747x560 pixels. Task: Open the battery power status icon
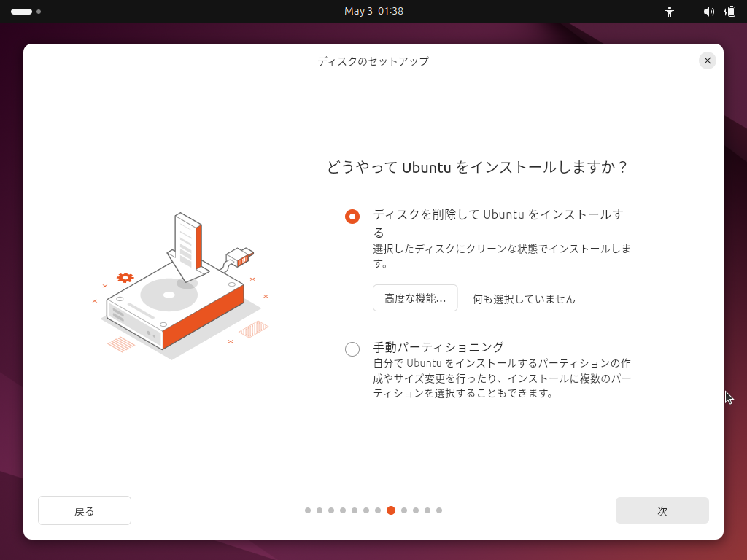pyautogui.click(x=729, y=12)
